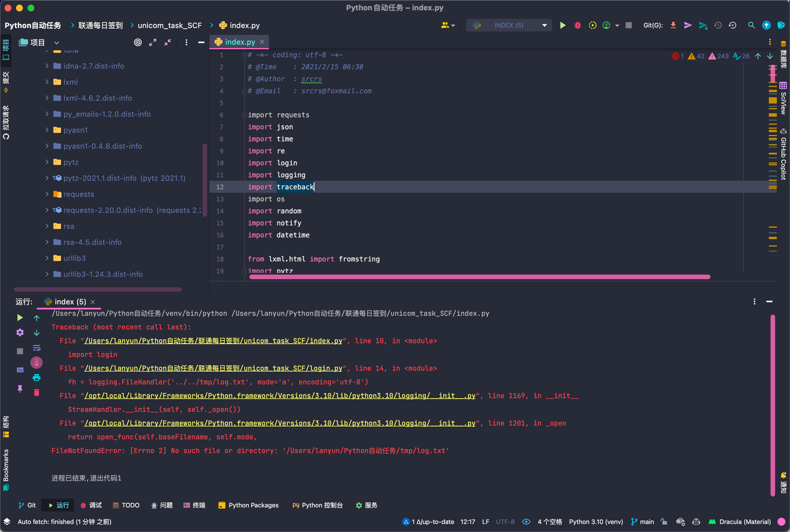Clear run output with trash icon
Image resolution: width=790 pixels, height=532 pixels.
click(36, 392)
